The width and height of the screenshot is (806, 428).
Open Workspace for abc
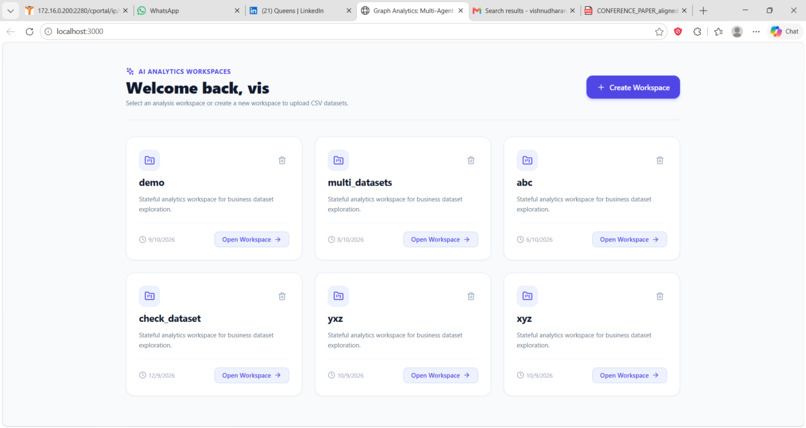pyautogui.click(x=629, y=239)
